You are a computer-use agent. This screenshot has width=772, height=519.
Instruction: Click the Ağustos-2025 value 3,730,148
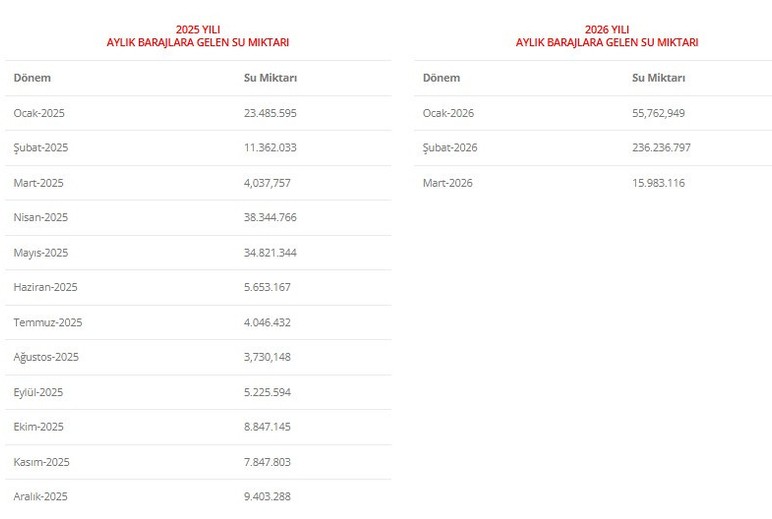point(267,357)
